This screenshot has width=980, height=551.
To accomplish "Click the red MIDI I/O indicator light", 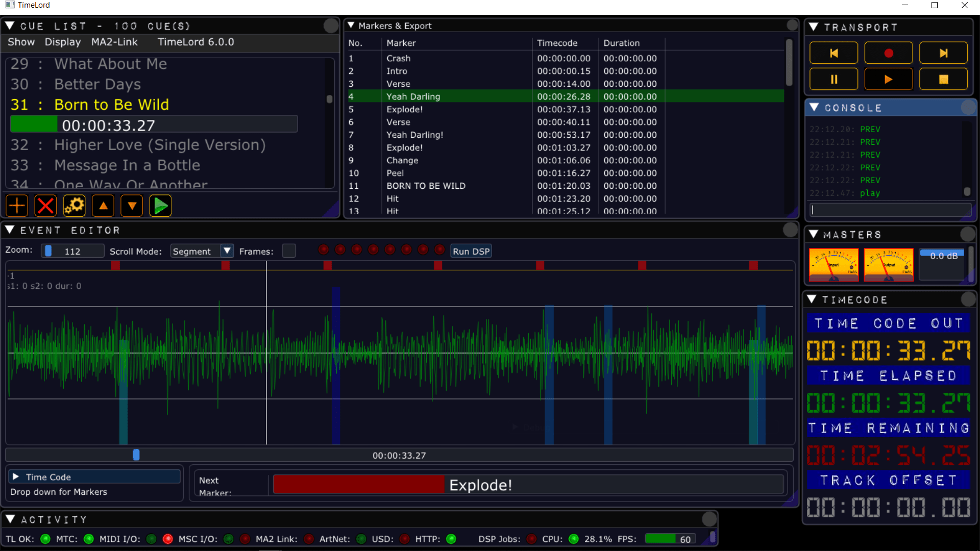I will (x=167, y=539).
